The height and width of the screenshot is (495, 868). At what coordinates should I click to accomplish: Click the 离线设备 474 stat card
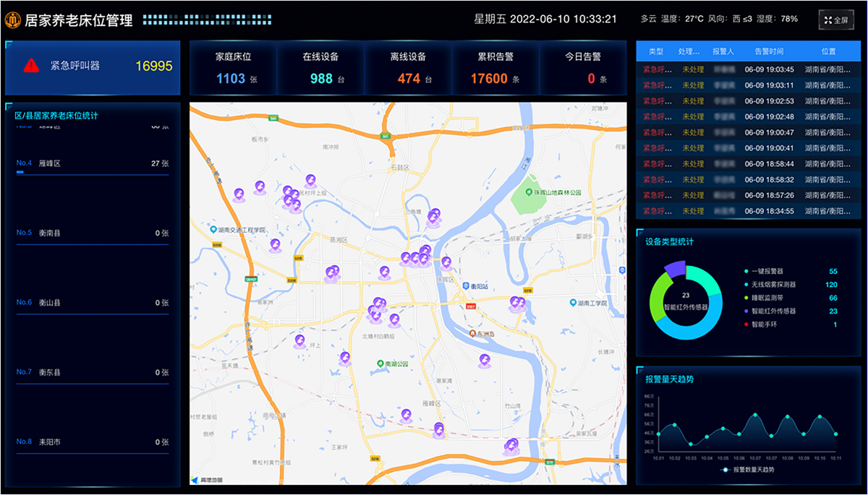[408, 68]
